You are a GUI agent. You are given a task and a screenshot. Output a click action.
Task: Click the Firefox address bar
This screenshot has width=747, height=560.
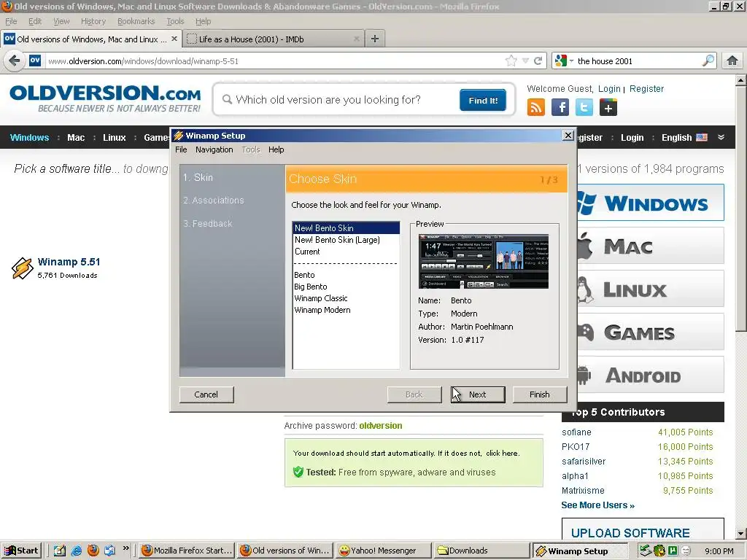274,61
